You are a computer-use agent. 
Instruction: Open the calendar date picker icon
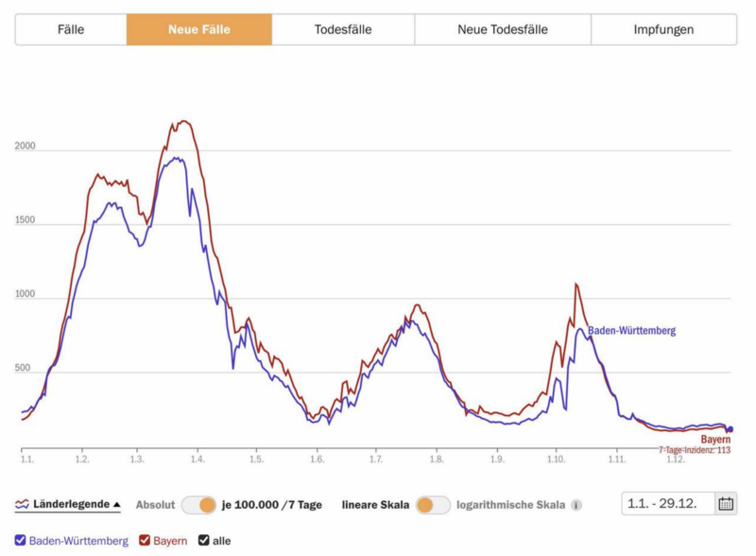click(726, 503)
